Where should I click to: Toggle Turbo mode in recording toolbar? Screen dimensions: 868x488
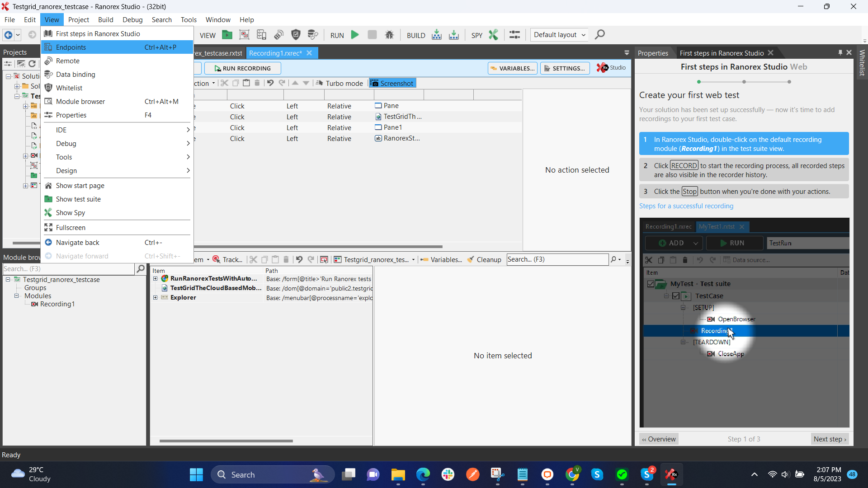click(340, 83)
